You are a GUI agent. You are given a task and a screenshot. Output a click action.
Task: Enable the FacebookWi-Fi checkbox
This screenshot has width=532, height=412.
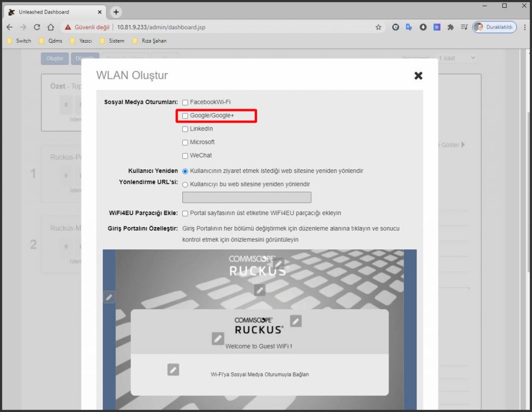tap(185, 102)
